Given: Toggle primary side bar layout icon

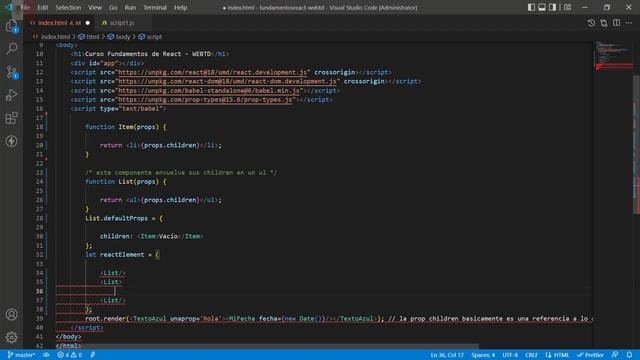Looking at the screenshot, I should pyautogui.click(x=531, y=7).
